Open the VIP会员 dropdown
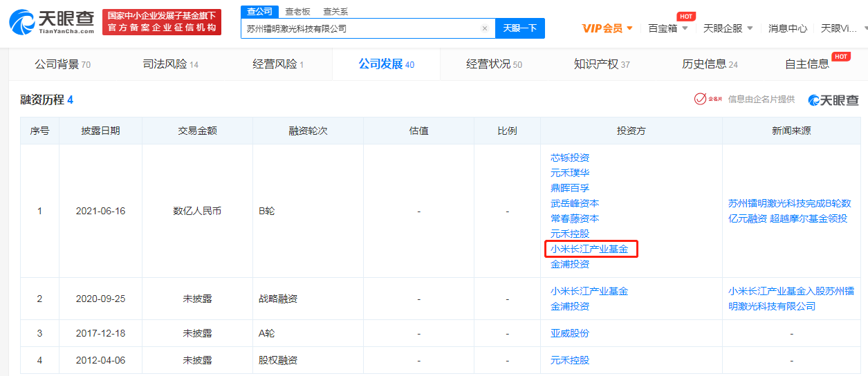This screenshot has height=376, width=868. tap(608, 28)
